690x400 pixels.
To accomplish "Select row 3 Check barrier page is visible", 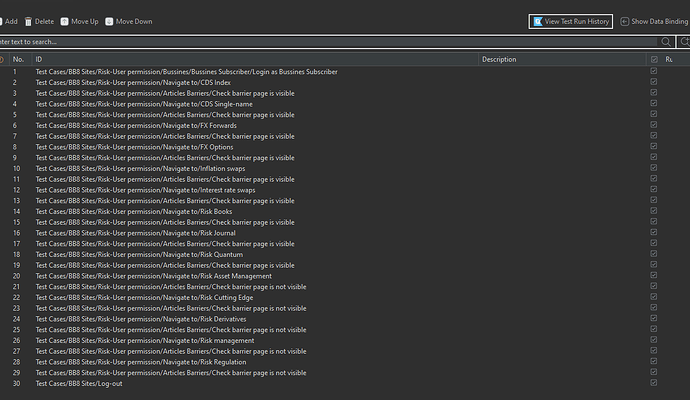I will 165,93.
